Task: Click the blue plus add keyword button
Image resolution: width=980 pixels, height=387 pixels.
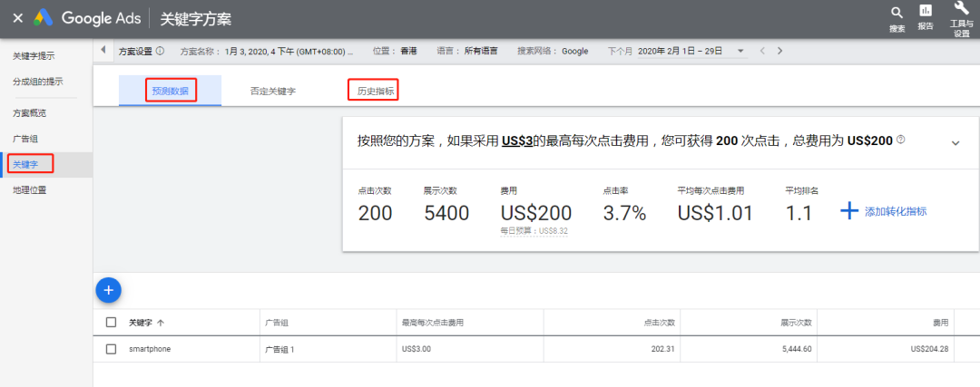Action: tap(108, 290)
